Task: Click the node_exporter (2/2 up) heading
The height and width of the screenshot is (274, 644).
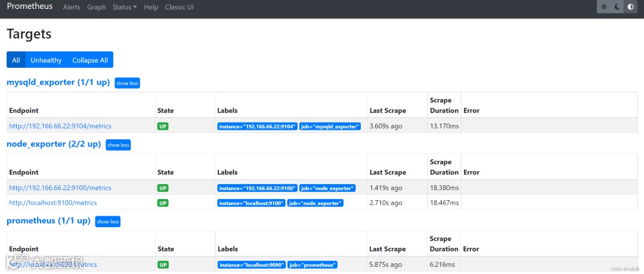Action: [54, 144]
